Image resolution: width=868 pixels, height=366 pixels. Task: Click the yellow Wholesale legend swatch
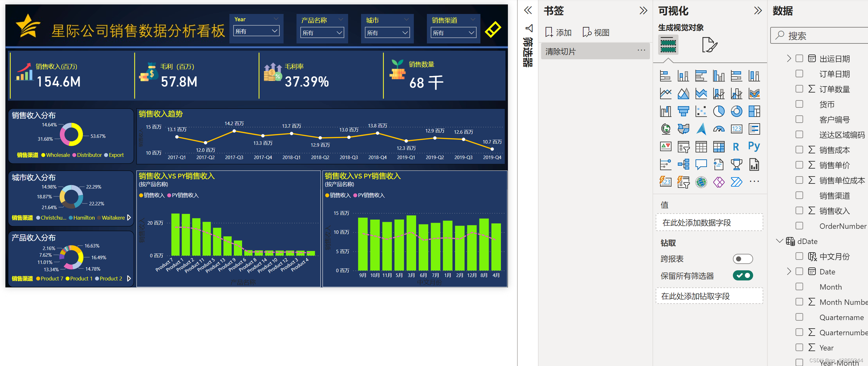coord(43,155)
